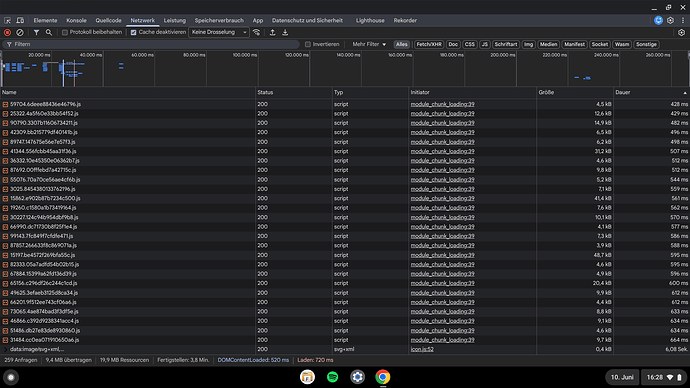
Task: Clear the network log
Action: pyautogui.click(x=20, y=33)
